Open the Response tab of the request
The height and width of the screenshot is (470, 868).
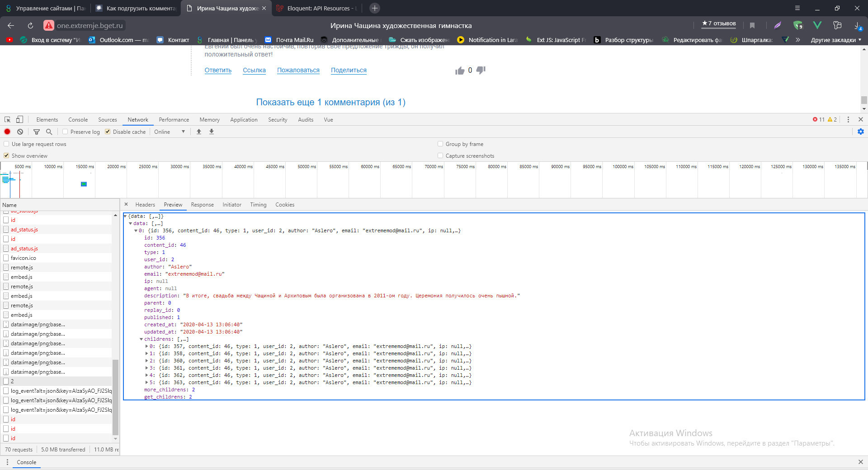coord(202,204)
